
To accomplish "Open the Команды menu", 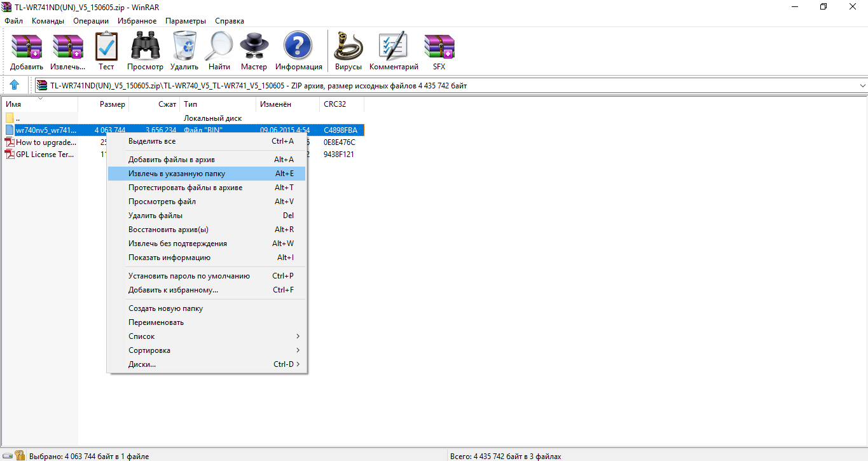I will tap(48, 21).
